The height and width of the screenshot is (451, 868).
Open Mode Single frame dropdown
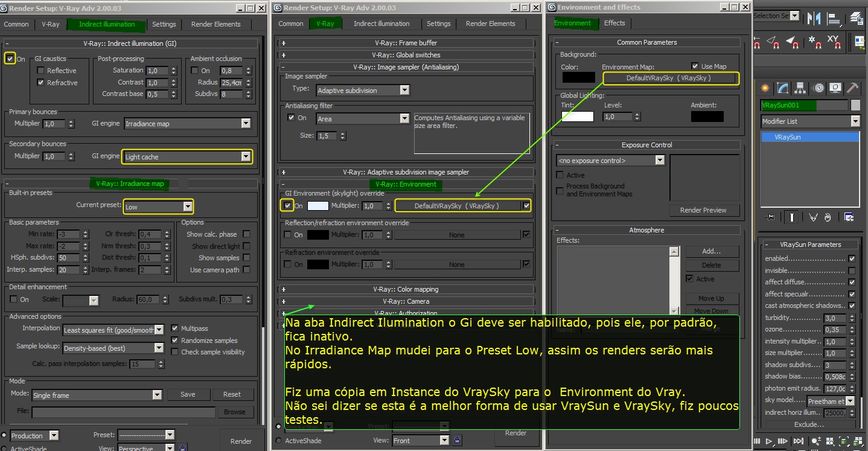(97, 395)
